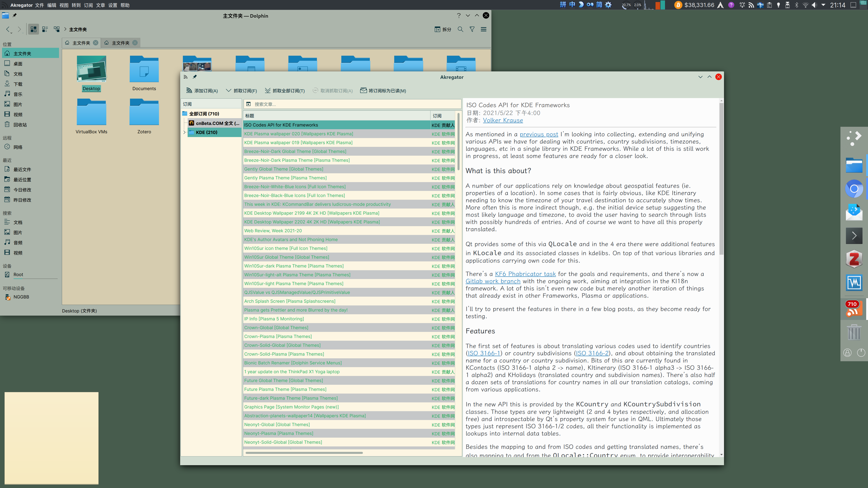Open the author link Volker Krause

pos(503,120)
